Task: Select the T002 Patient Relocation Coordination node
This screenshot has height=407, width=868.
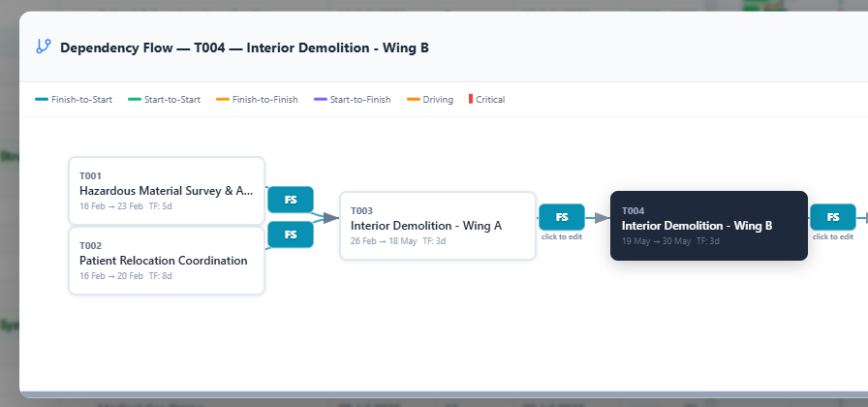Action: (167, 261)
